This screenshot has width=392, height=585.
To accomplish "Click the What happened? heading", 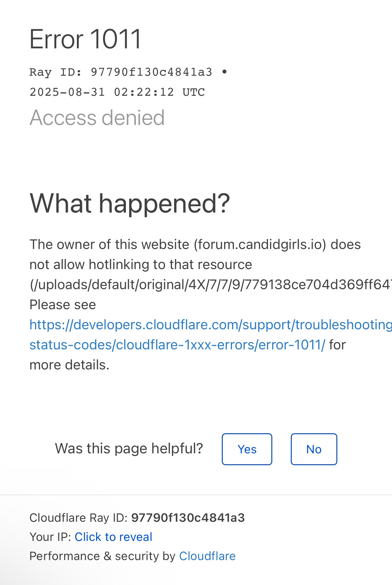I will pos(130,203).
